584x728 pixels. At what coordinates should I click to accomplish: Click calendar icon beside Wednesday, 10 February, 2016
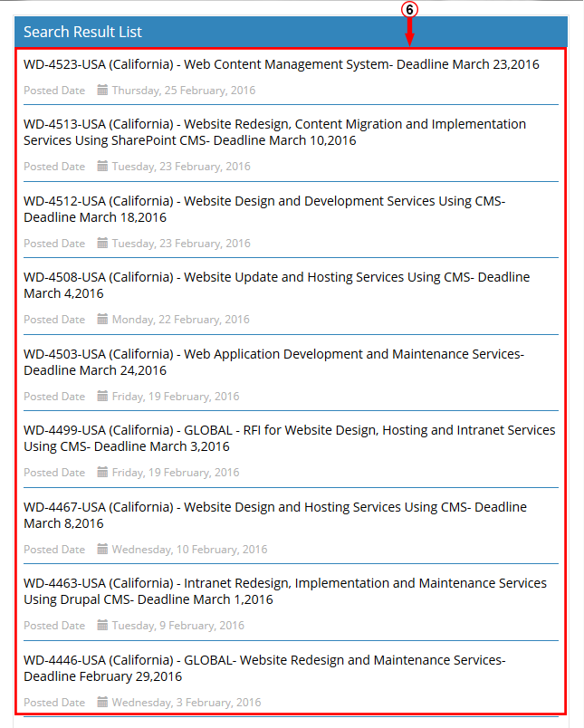tap(102, 549)
